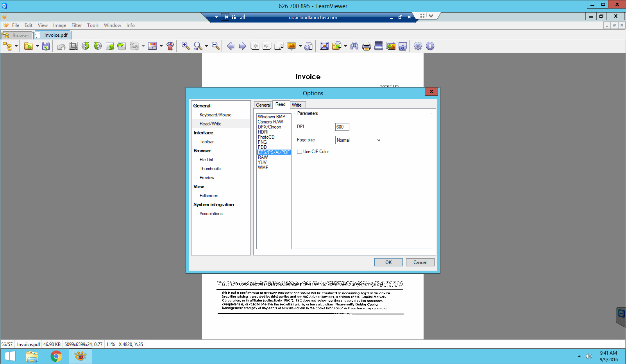626x364 pixels.
Task: Click the Print icon in toolbar
Action: (x=366, y=46)
